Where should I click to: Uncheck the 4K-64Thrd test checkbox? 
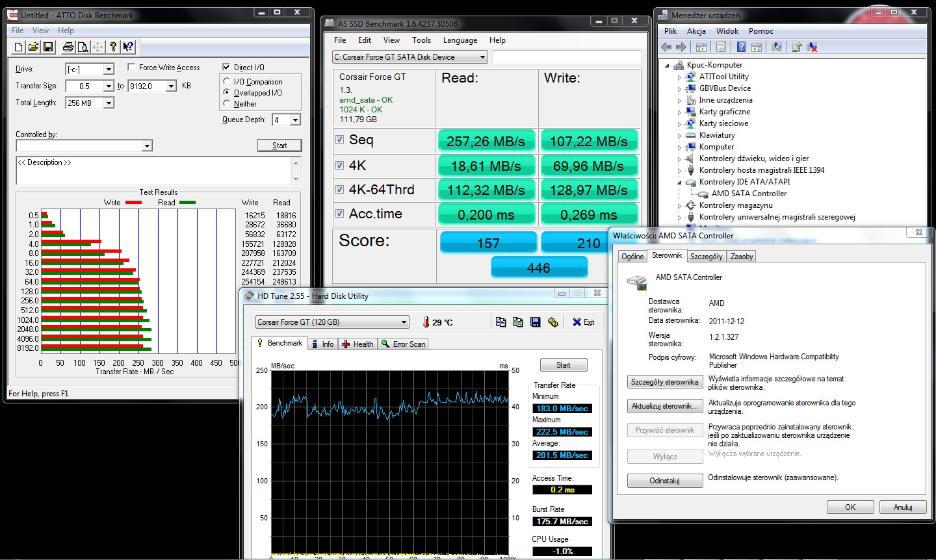point(339,190)
